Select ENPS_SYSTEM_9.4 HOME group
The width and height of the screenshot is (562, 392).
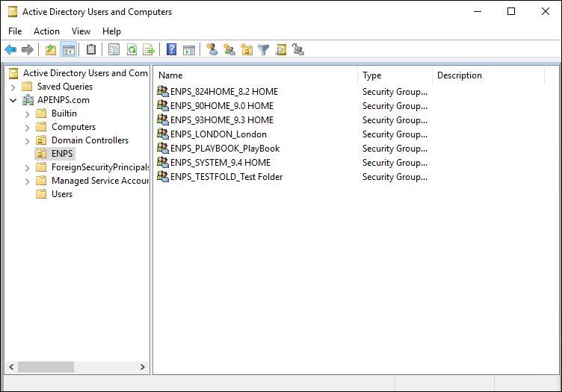pyautogui.click(x=220, y=163)
